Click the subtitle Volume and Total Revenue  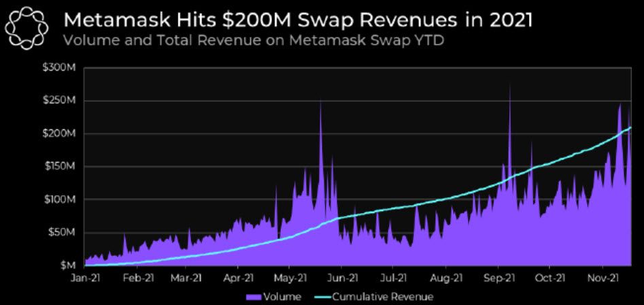(x=254, y=41)
